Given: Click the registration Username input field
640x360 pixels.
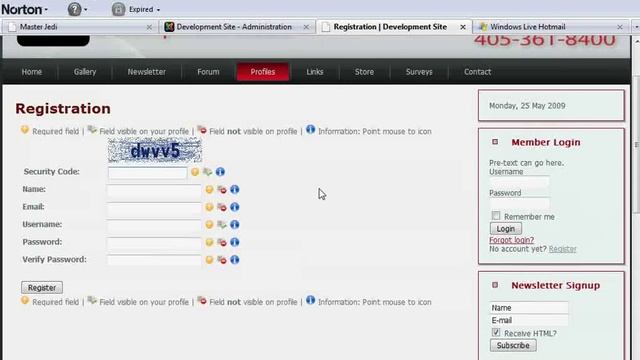Looking at the screenshot, I should click(x=154, y=225).
